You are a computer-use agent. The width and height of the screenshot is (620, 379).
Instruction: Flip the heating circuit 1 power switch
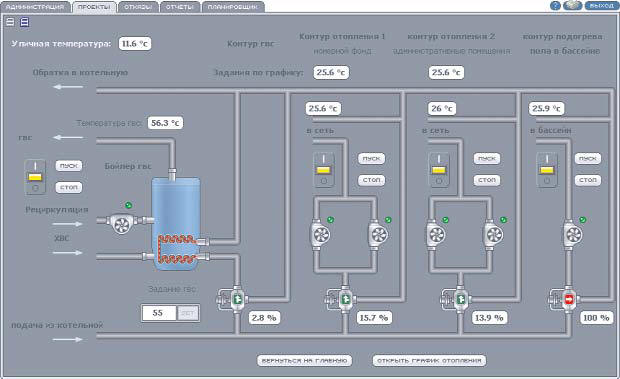[x=324, y=170]
